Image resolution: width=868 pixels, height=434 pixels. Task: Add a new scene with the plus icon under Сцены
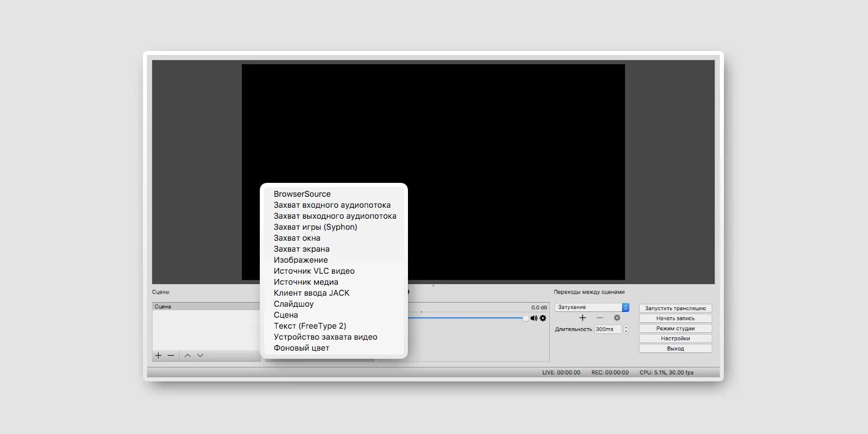click(158, 355)
